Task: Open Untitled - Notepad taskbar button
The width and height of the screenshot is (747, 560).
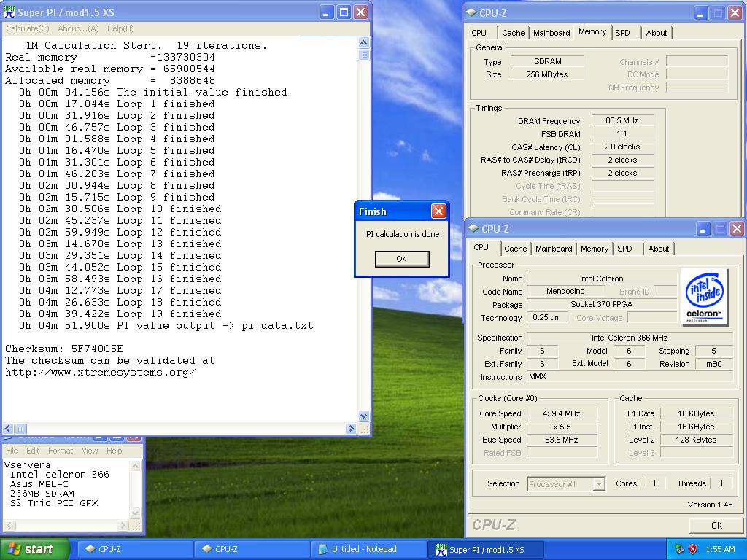Action: 368,549
